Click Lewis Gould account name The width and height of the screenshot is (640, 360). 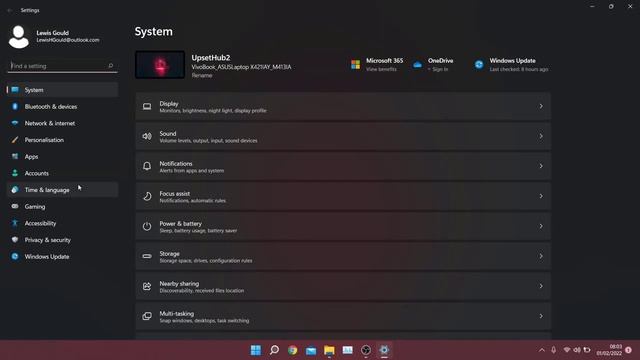tap(52, 33)
